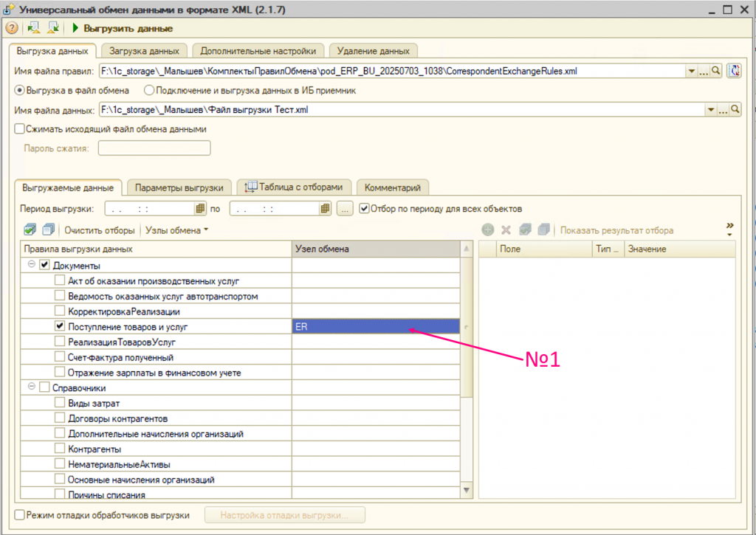Click the first restore-settings icon in toolbar
This screenshot has height=535, width=756.
point(34,28)
